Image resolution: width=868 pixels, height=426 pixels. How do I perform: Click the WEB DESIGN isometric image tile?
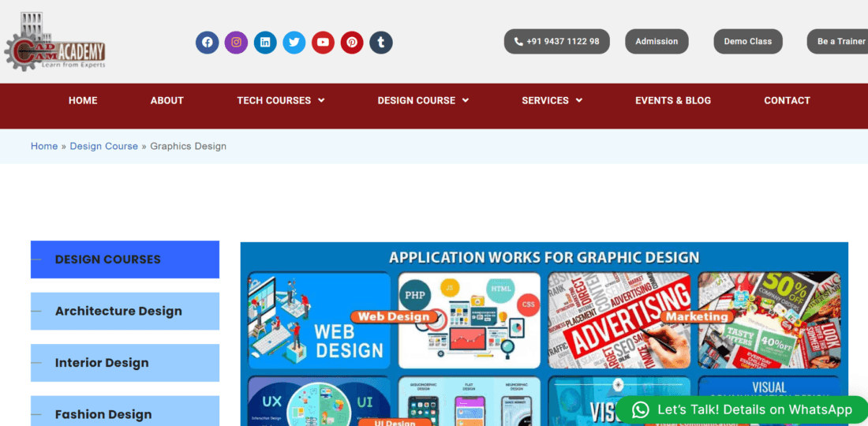(319, 320)
